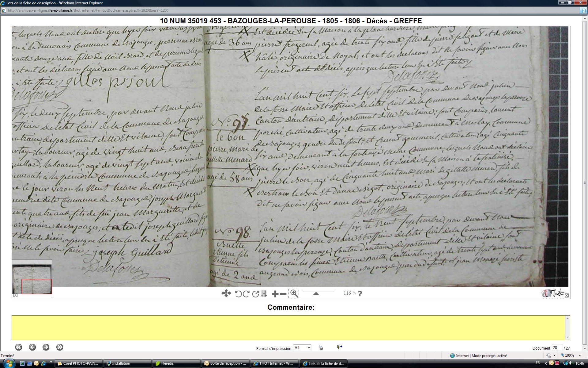Image resolution: width=588 pixels, height=368 pixels.
Task: Close the thumbnail overview panel
Action: click(16, 295)
